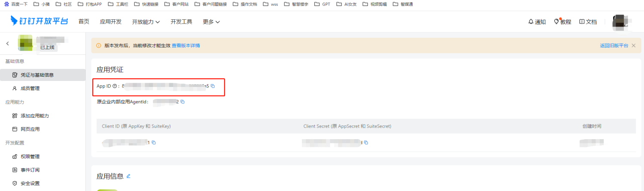Copy the AgentId value
644x191 pixels.
[x=182, y=101]
